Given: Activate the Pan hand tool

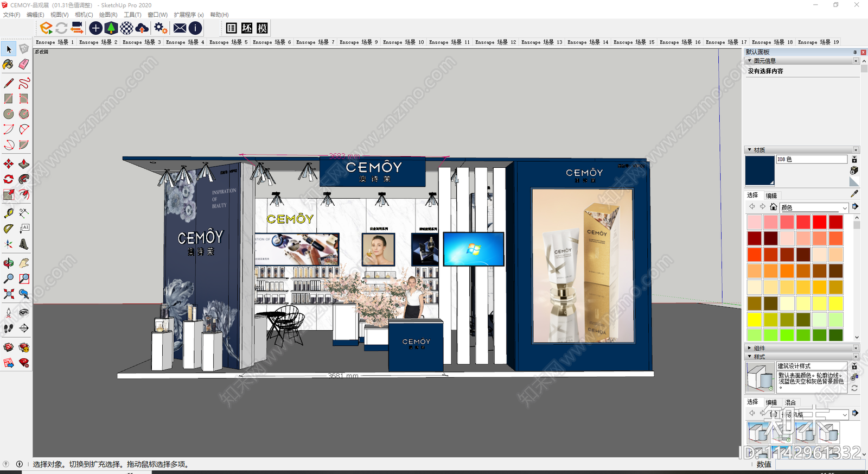Looking at the screenshot, I should [x=24, y=263].
